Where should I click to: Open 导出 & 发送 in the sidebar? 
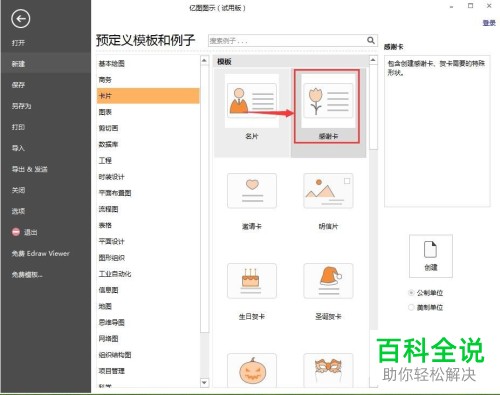(x=30, y=169)
